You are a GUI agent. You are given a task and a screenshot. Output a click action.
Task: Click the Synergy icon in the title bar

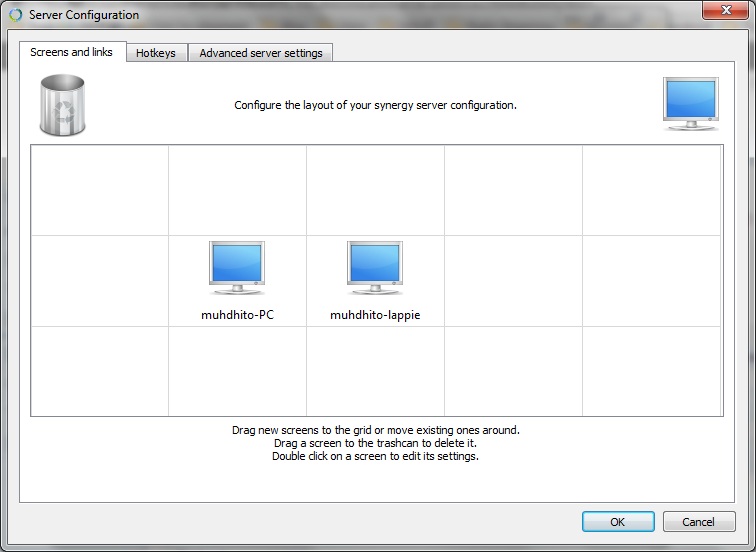pyautogui.click(x=15, y=15)
